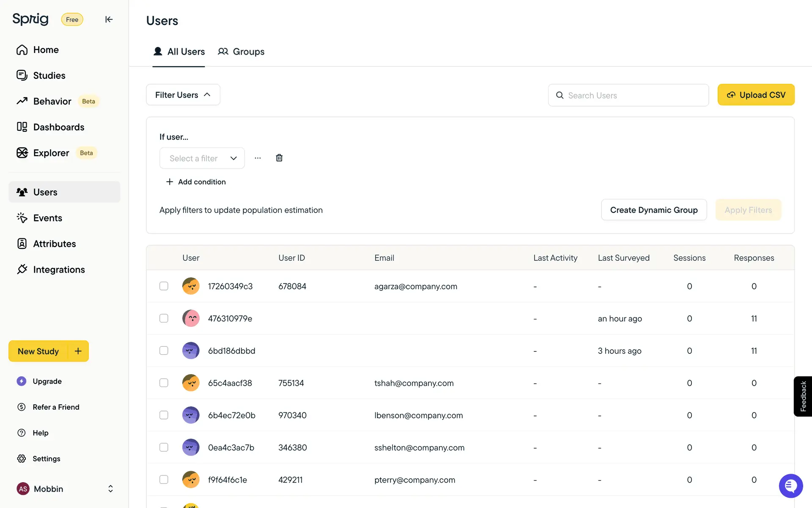
Task: Click Create Dynamic Group
Action: click(x=653, y=210)
